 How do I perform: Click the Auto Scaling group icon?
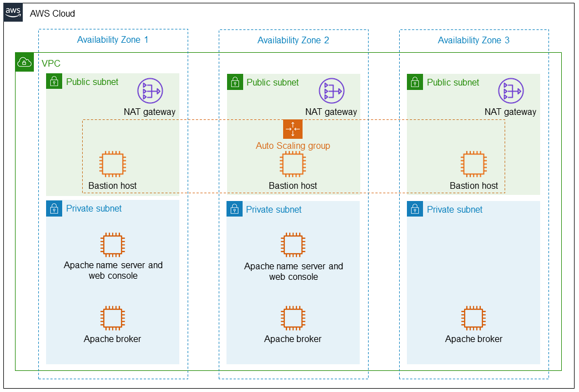click(x=293, y=129)
